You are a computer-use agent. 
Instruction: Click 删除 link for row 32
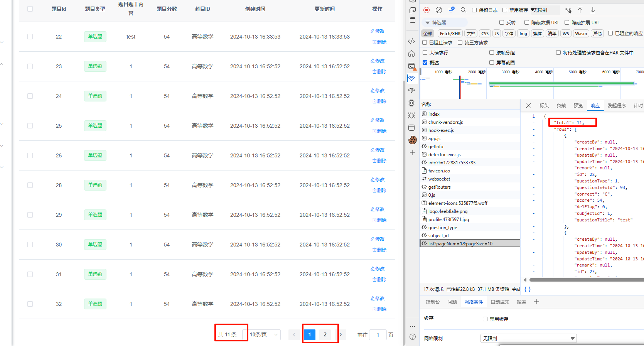point(379,309)
